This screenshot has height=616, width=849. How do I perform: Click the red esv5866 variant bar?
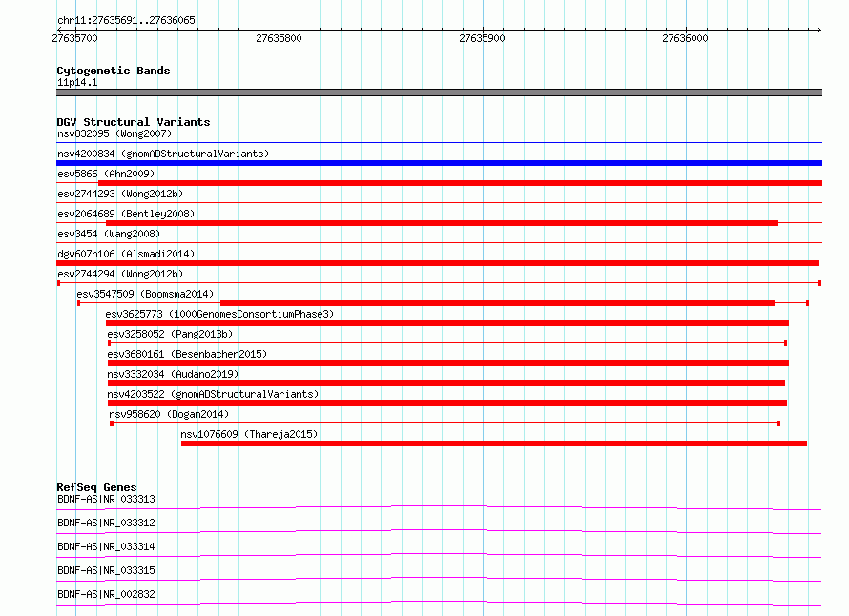coord(460,183)
